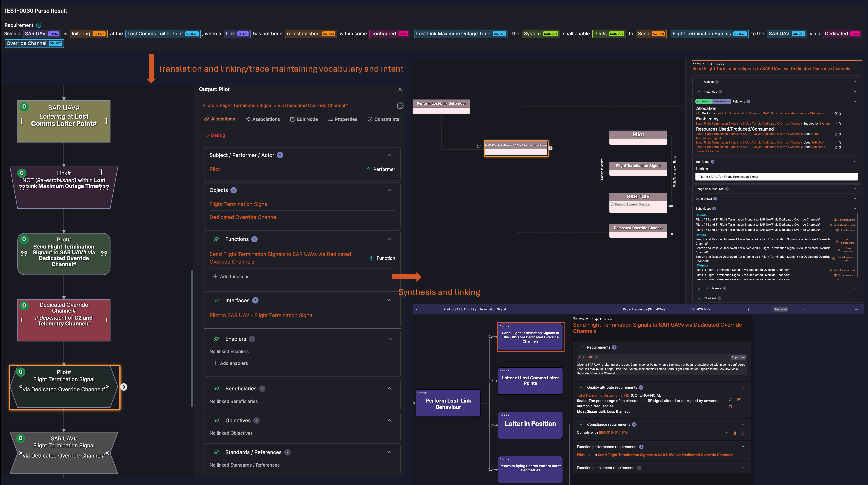The height and width of the screenshot is (485, 868).
Task: Delete the Pilot Performs allocation relation
Action: [x=840, y=114]
